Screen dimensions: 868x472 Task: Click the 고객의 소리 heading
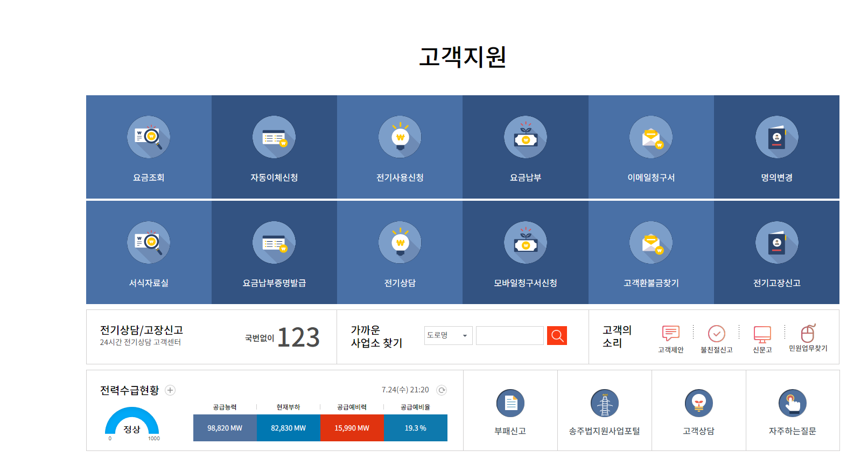point(617,336)
